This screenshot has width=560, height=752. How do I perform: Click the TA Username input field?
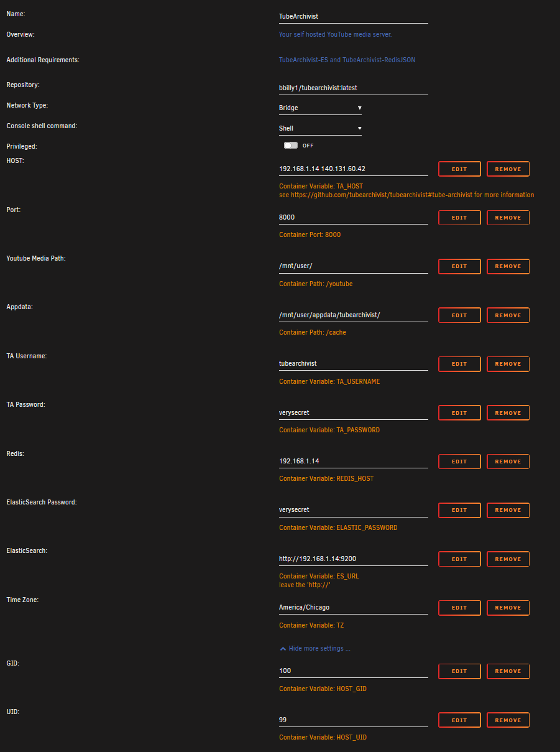click(354, 364)
